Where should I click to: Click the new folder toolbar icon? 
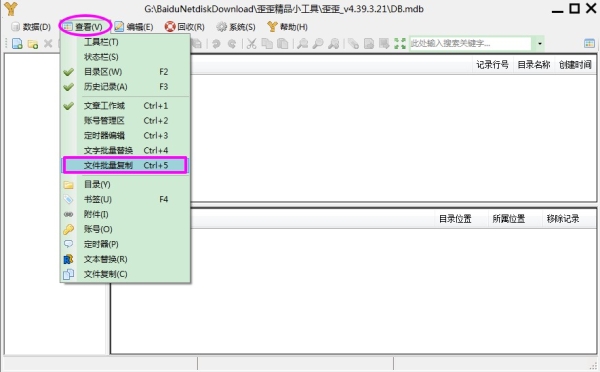(33, 44)
